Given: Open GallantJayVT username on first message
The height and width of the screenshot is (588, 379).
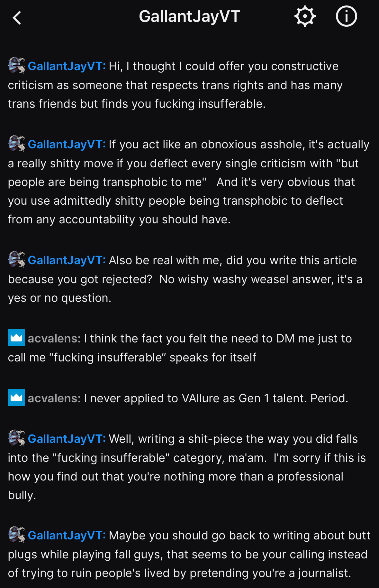Looking at the screenshot, I should (67, 66).
